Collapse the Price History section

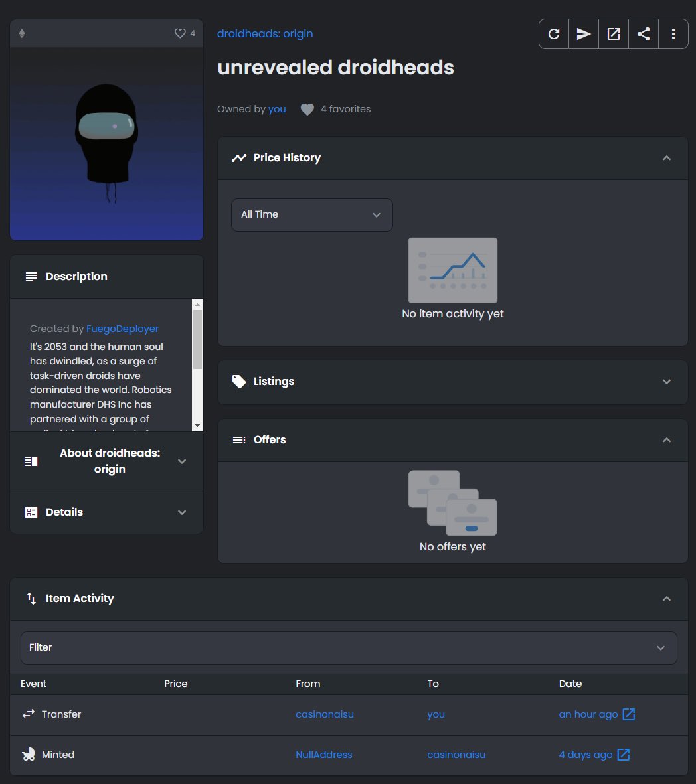click(667, 158)
